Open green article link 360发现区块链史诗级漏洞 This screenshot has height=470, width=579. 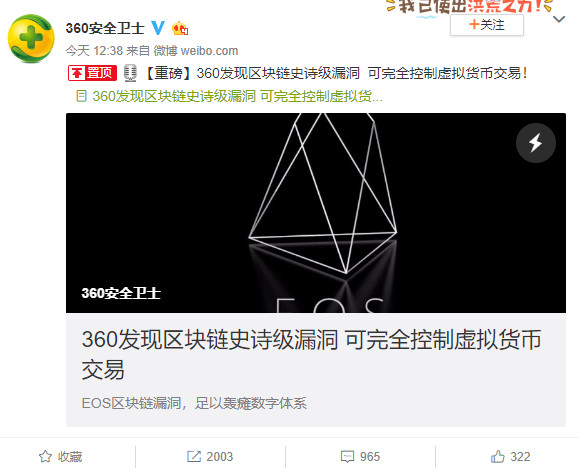tap(237, 96)
